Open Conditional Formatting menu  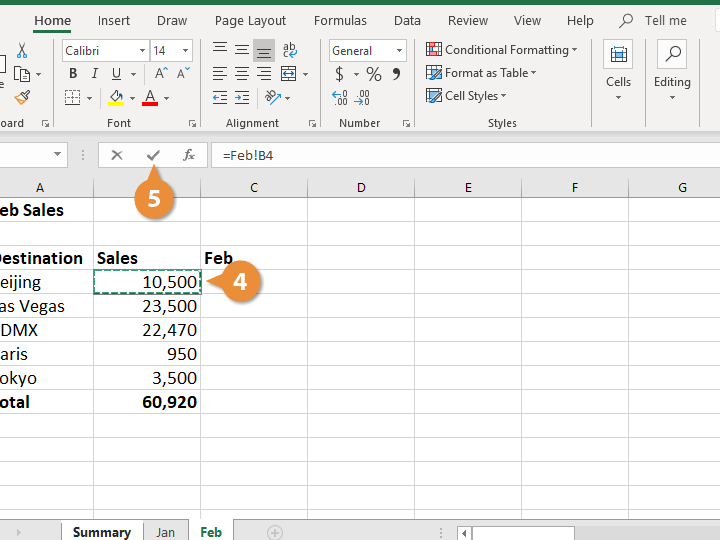501,50
